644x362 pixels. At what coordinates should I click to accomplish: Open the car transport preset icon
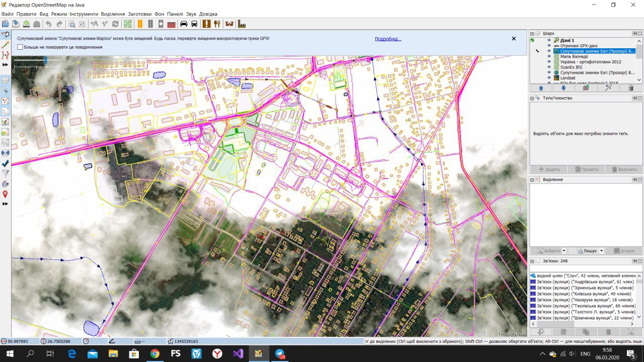pos(184,24)
